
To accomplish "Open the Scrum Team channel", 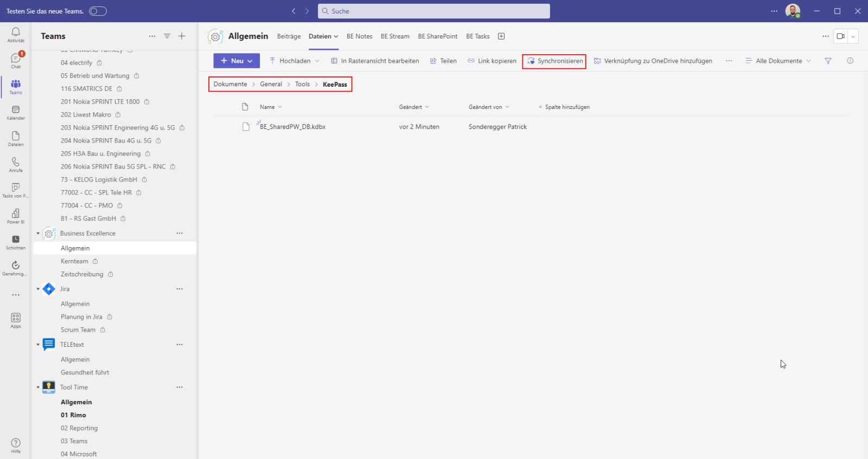I will coord(78,330).
